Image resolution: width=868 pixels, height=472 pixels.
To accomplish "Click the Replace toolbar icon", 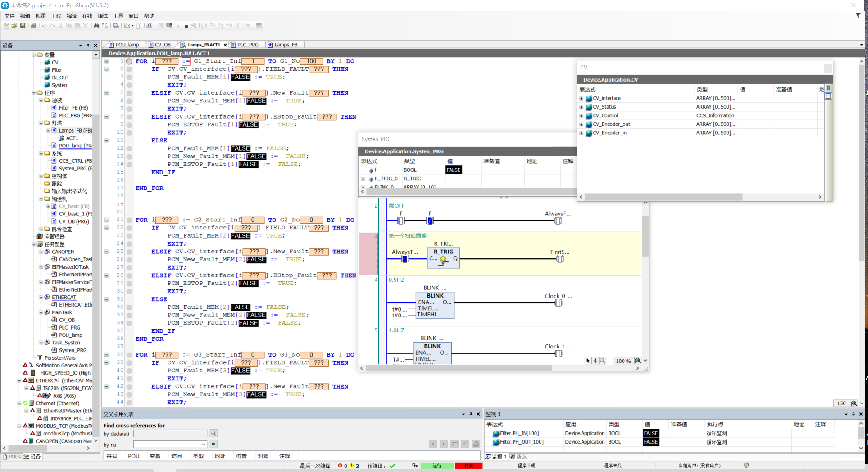I will pyautogui.click(x=105, y=26).
